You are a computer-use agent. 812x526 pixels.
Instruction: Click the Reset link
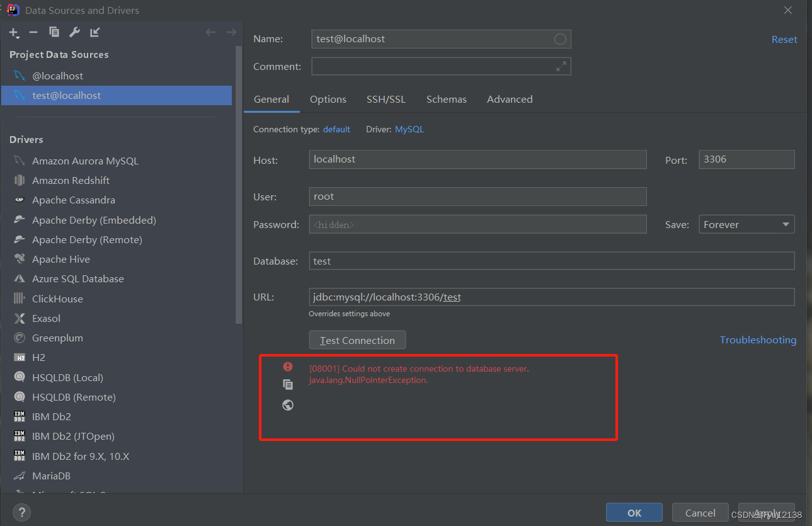pos(784,39)
